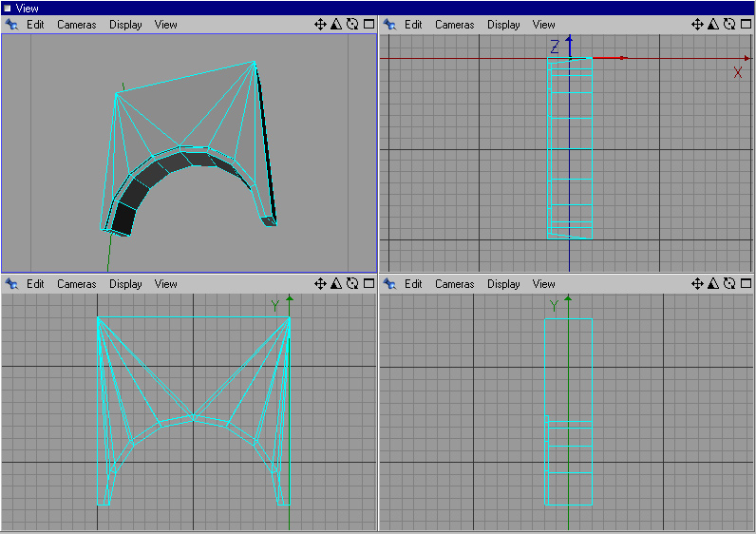The height and width of the screenshot is (534, 756).
Task: Click zoom camera icon in bottom-left front viewport
Action: click(x=336, y=284)
